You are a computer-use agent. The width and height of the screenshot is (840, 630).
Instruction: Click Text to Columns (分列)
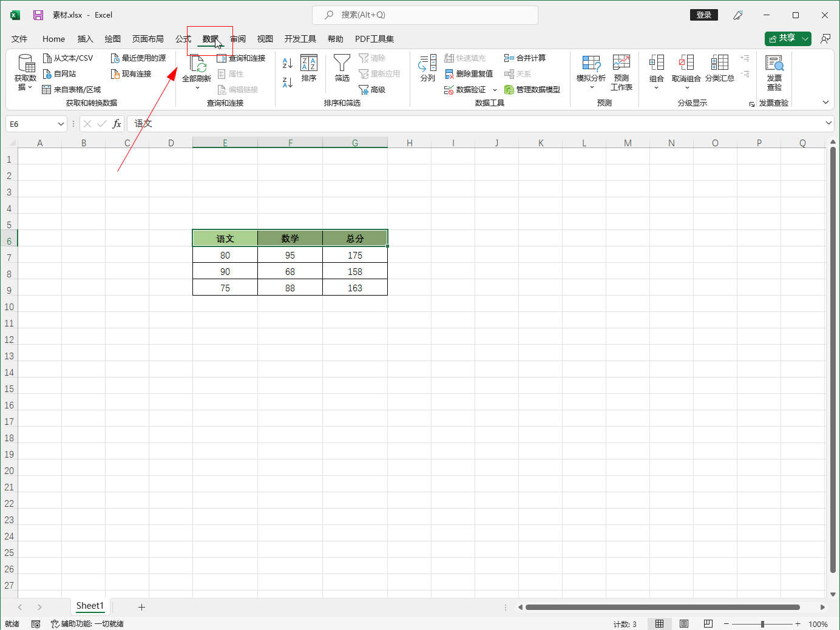427,68
